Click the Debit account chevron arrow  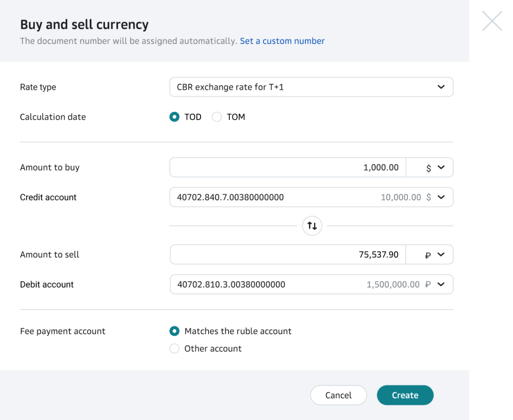(441, 285)
